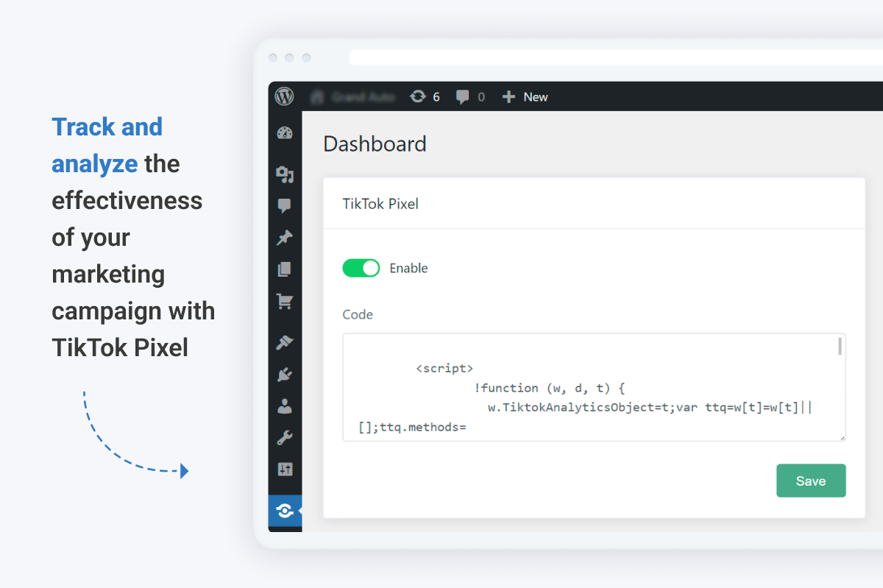Open the Comments bubble icon in sidebar
Screen dimensions: 883x588
(285, 206)
